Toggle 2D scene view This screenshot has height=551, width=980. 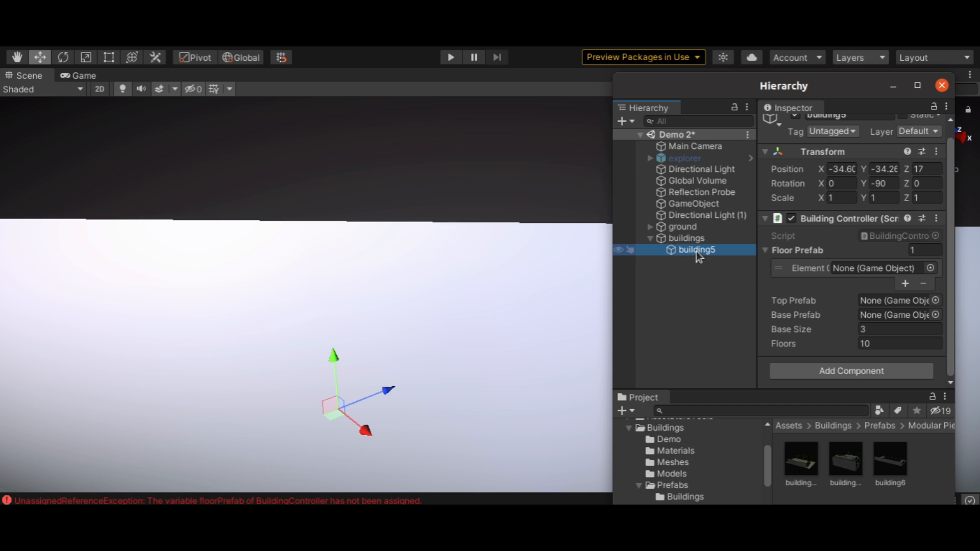click(x=100, y=89)
